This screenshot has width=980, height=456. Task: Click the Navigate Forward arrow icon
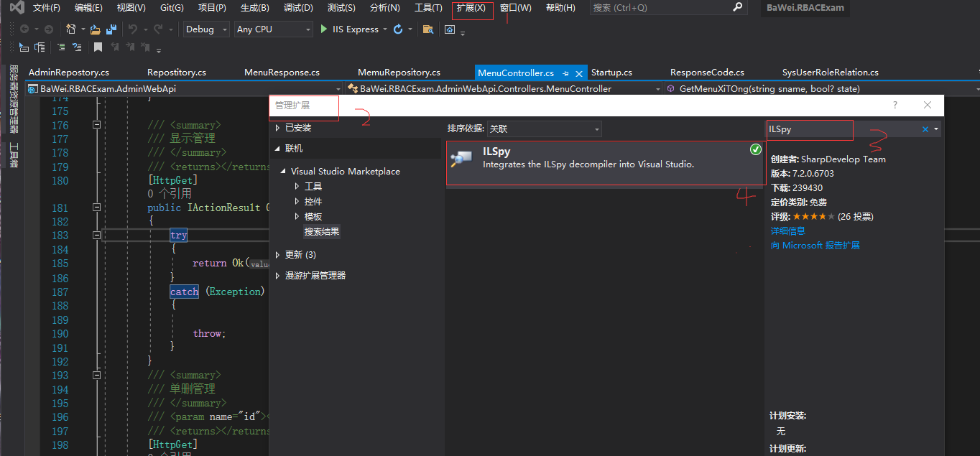coord(49,29)
